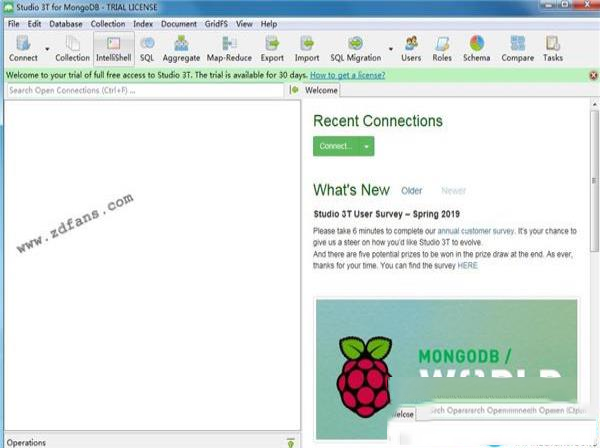The height and width of the screenshot is (448, 600).
Task: Click the Connect toolbar icon
Action: [x=23, y=49]
